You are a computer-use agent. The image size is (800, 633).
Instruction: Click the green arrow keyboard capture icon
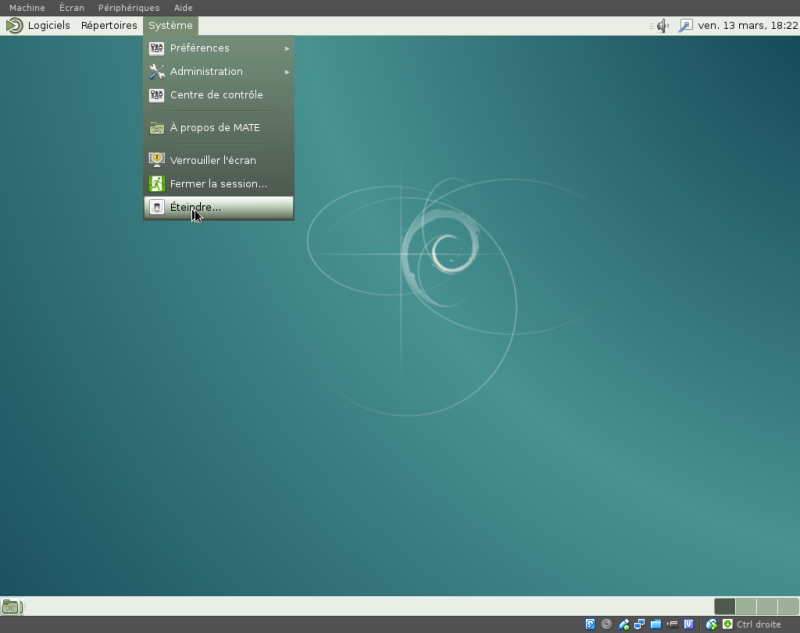727,624
